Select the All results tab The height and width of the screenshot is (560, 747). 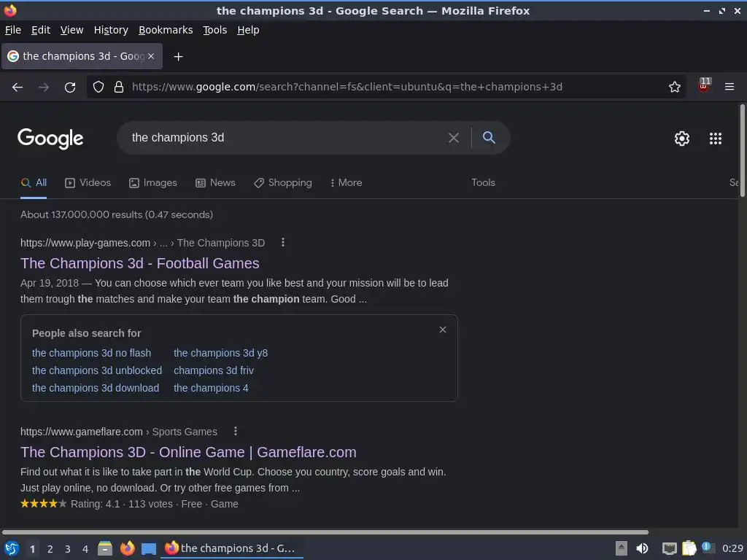pos(34,183)
